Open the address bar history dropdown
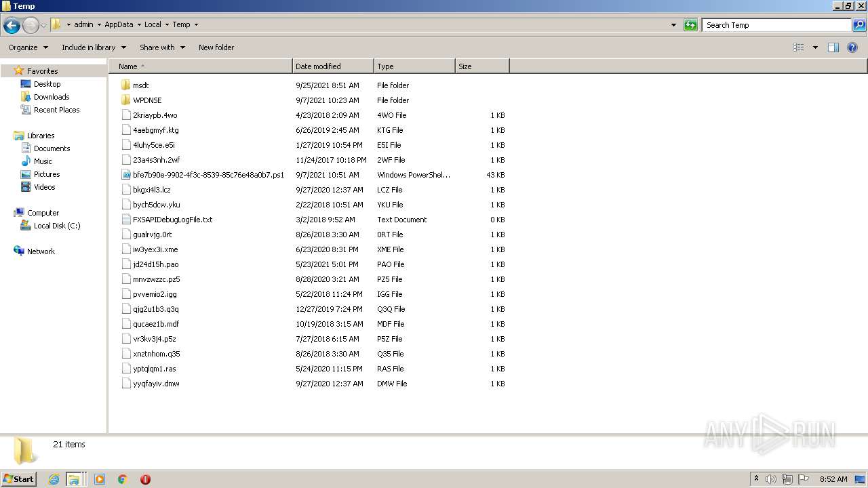 673,25
